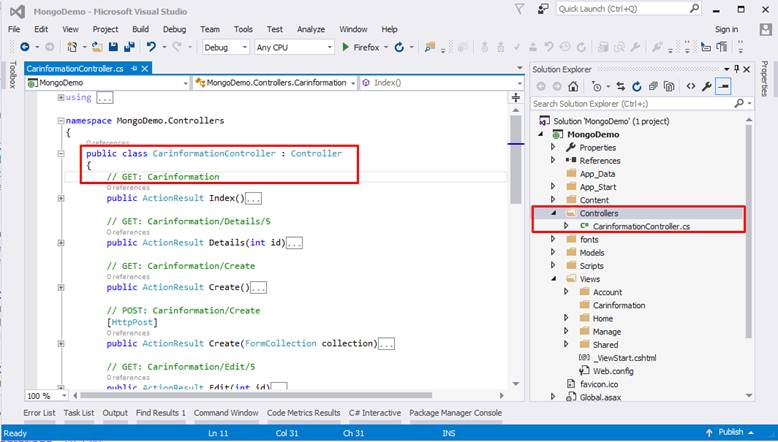Refresh Solution Explorer with the refresh icon
The image size is (778, 442).
[x=637, y=87]
